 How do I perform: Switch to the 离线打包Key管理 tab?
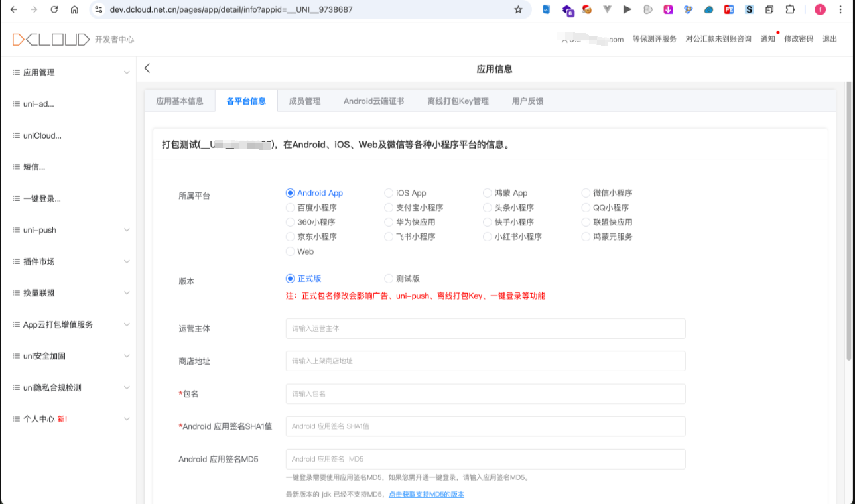[458, 101]
